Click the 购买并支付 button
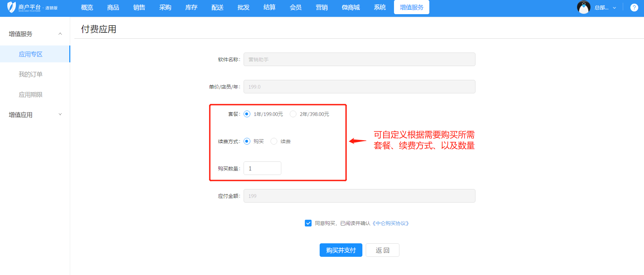644x275 pixels. (x=341, y=250)
